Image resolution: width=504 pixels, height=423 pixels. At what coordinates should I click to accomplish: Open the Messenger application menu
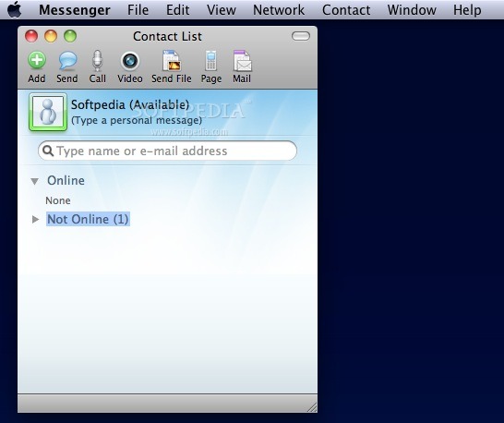coord(75,10)
